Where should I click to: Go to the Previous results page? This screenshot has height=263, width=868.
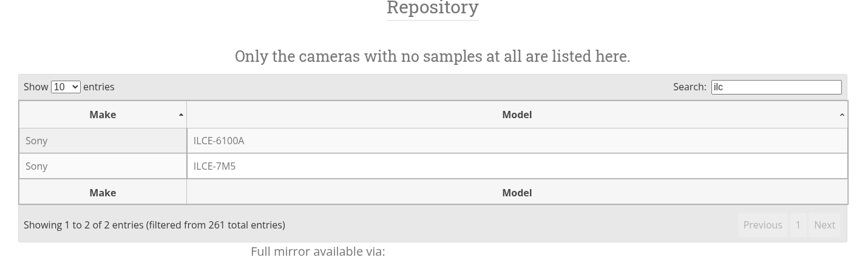pos(762,225)
